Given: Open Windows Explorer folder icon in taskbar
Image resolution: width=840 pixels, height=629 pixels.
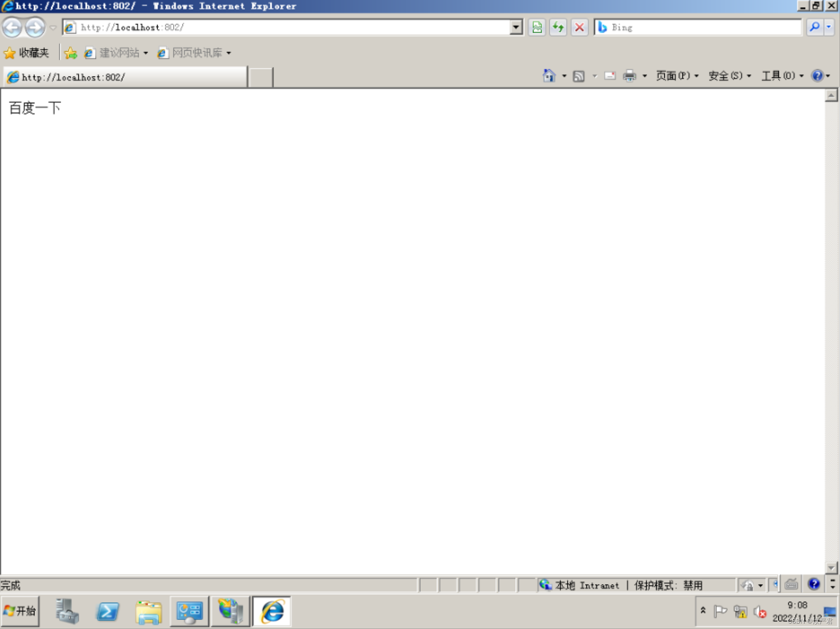Looking at the screenshot, I should [149, 612].
